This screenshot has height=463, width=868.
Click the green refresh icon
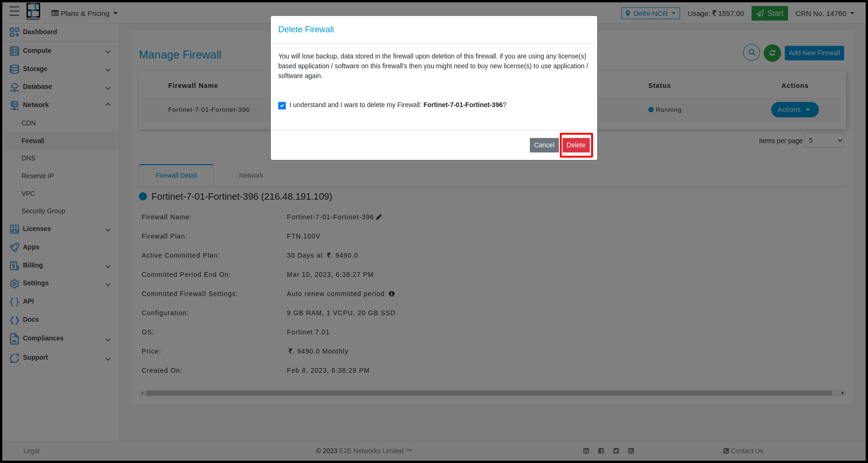[x=772, y=53]
